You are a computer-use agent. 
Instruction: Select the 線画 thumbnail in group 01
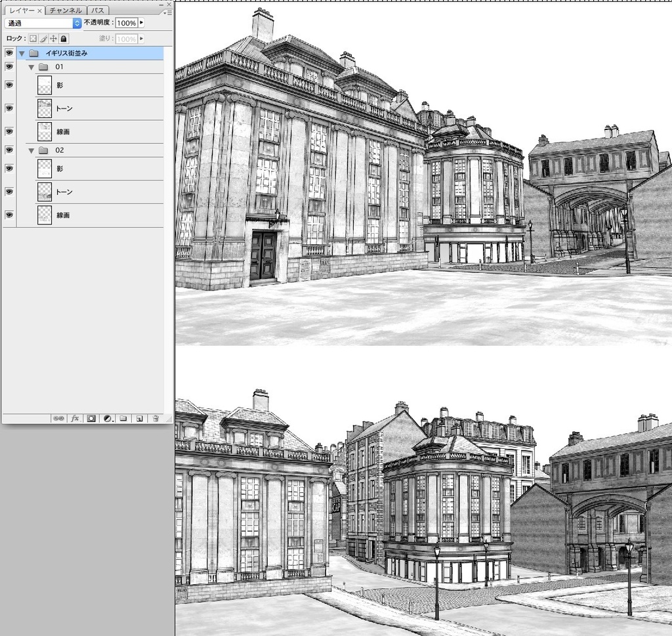[x=45, y=131]
